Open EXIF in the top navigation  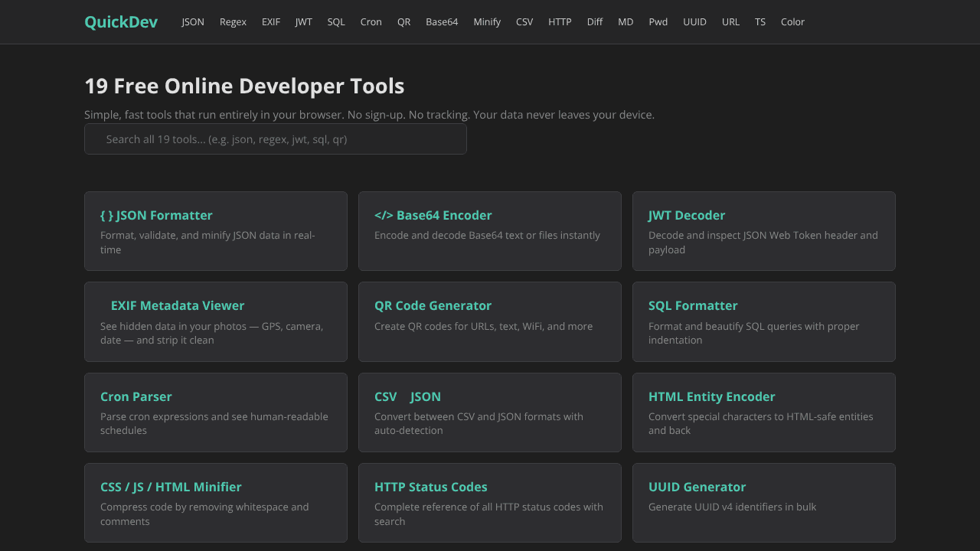271,22
